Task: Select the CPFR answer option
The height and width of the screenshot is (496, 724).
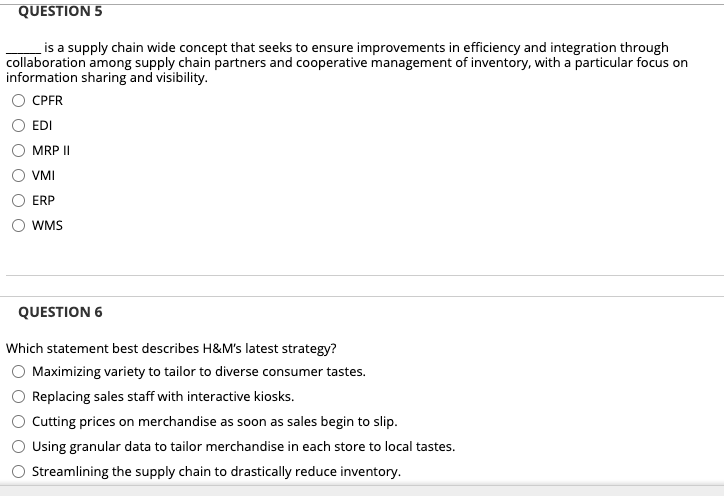Action: 18,100
